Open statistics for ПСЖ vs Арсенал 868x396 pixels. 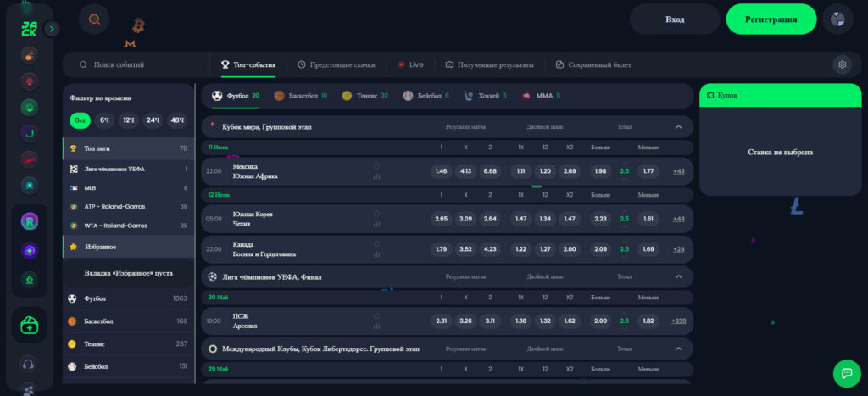tap(376, 326)
